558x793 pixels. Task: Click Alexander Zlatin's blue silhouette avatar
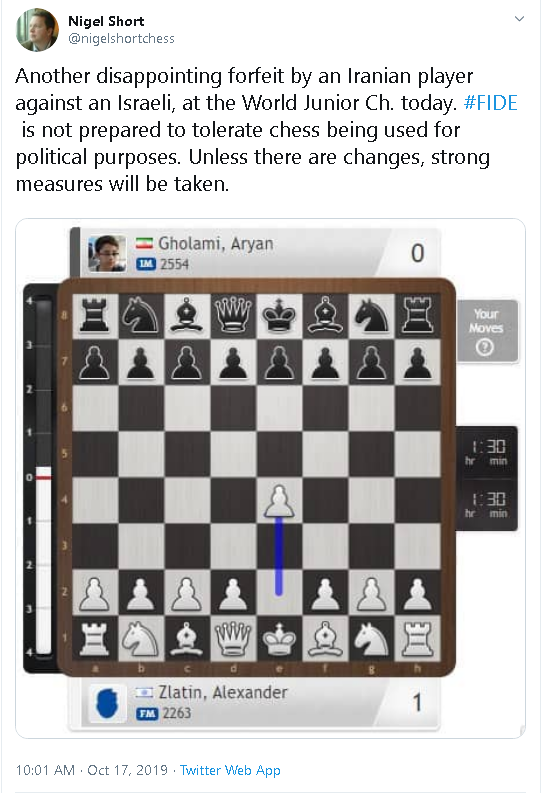click(108, 703)
